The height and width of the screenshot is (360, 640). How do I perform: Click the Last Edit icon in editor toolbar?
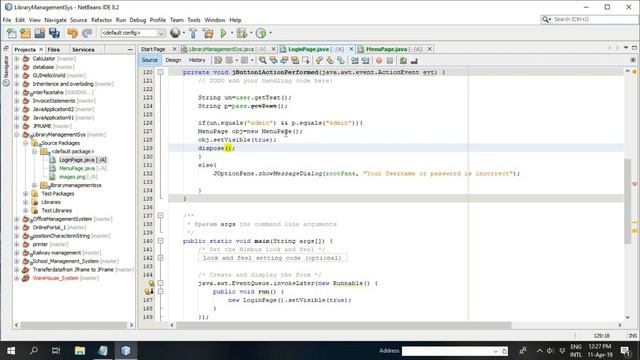click(218, 60)
